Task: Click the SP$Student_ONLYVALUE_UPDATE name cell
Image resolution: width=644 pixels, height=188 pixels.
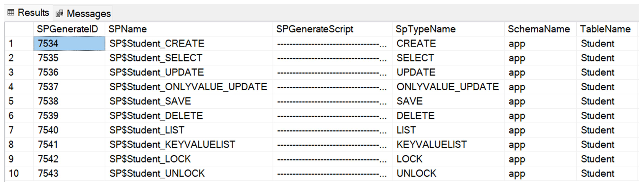Action: coord(188,87)
